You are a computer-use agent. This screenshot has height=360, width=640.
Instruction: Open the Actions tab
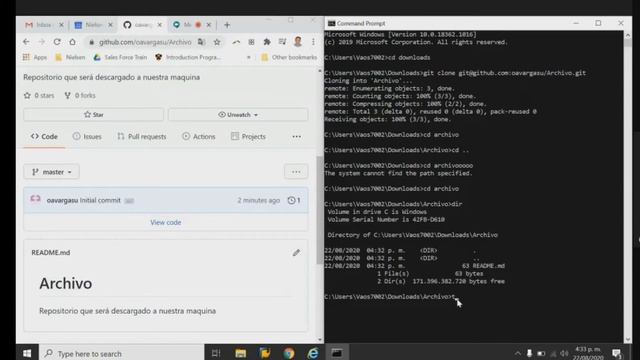pyautogui.click(x=199, y=136)
